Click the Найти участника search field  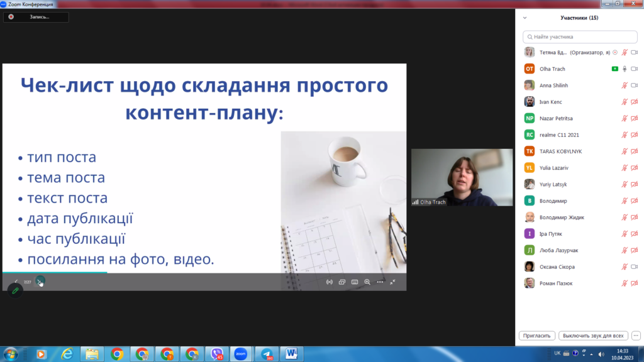point(579,37)
